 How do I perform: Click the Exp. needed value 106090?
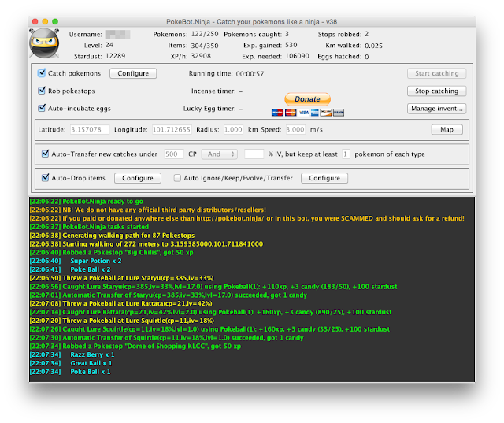[x=297, y=56]
